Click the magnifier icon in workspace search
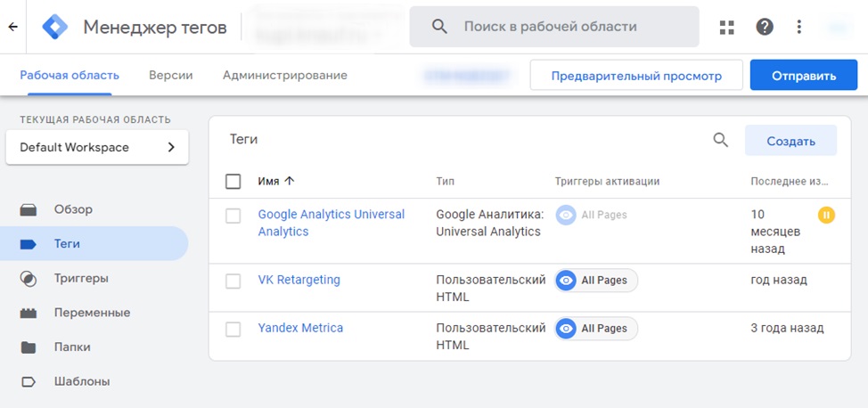868x408 pixels. [439, 27]
